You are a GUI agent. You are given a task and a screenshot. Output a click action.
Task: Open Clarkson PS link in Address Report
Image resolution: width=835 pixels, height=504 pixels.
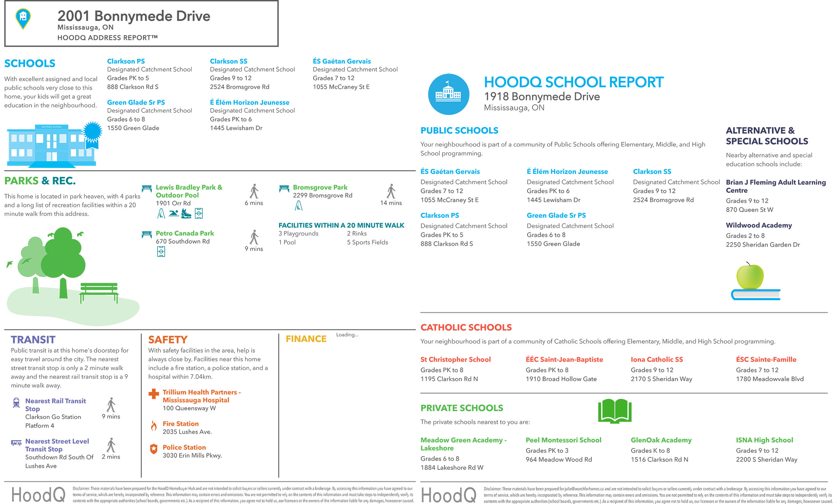click(x=126, y=61)
